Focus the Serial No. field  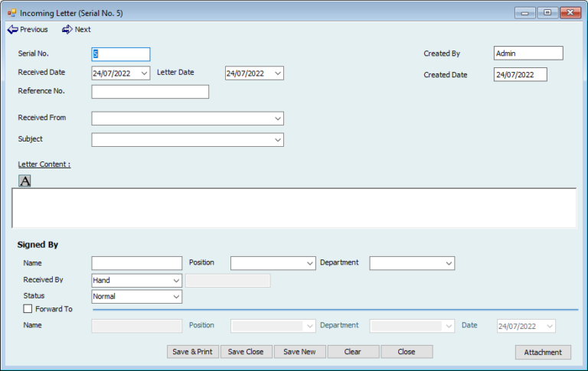pyautogui.click(x=121, y=54)
